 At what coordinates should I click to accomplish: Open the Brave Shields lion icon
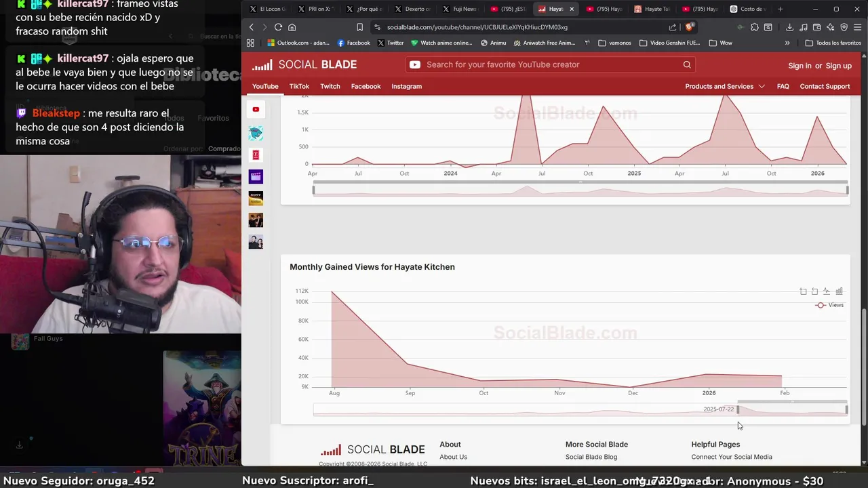[690, 27]
